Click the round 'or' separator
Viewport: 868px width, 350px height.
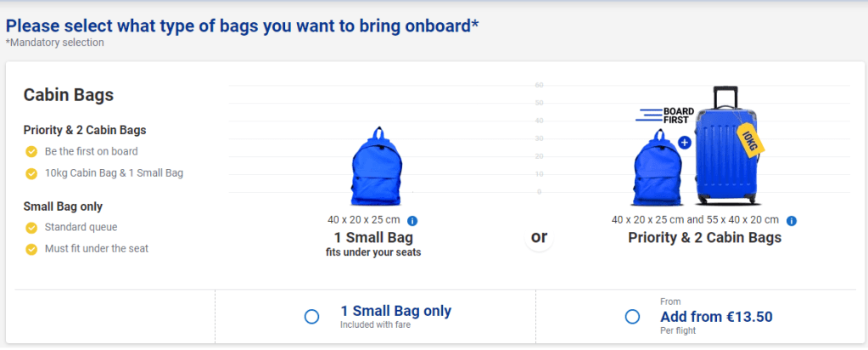539,237
